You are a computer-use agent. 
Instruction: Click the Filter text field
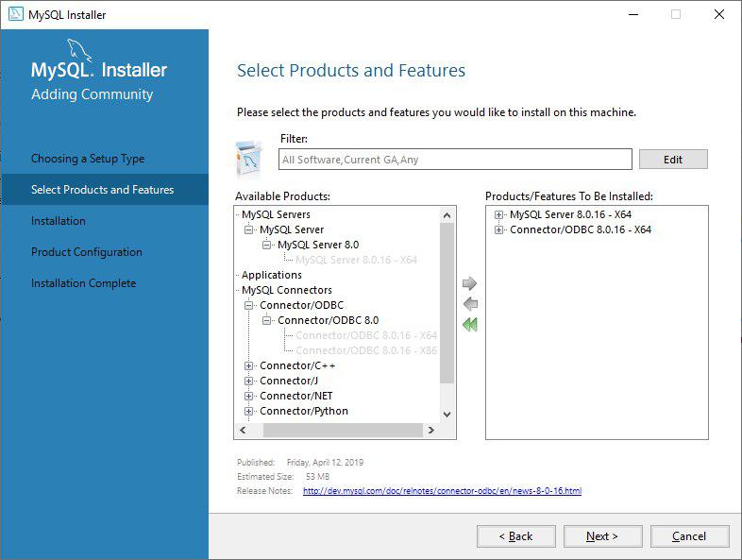tap(455, 159)
